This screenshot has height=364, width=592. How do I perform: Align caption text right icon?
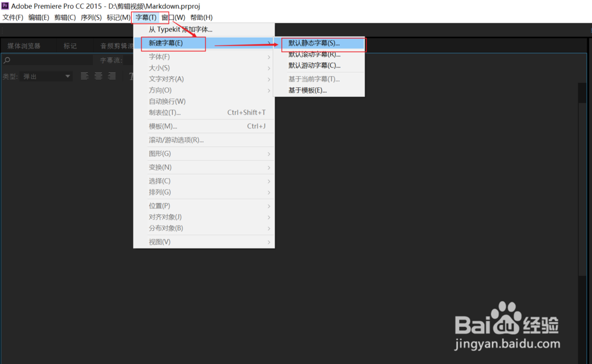tap(112, 76)
